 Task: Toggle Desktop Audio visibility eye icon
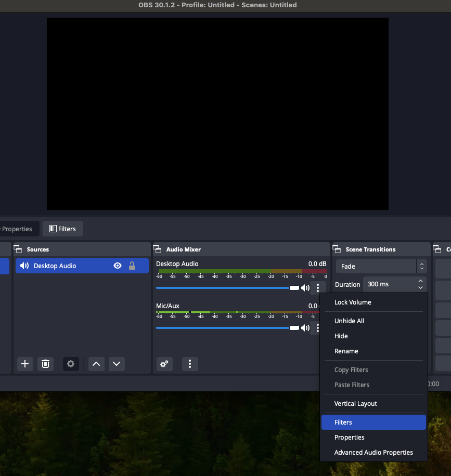[117, 266]
